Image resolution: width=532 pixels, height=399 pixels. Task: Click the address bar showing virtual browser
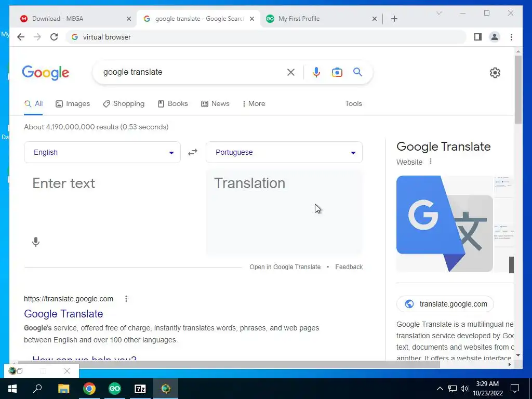[x=266, y=37]
